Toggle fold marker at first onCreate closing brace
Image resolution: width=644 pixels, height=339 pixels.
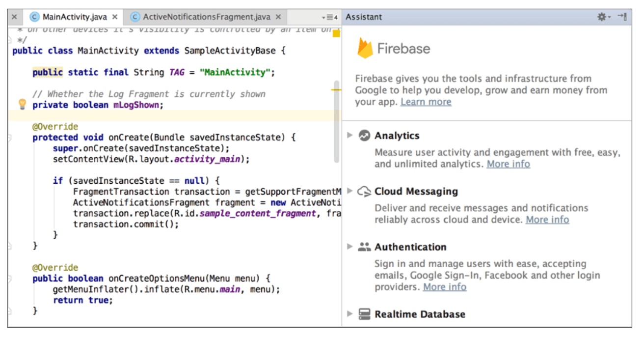9,246
